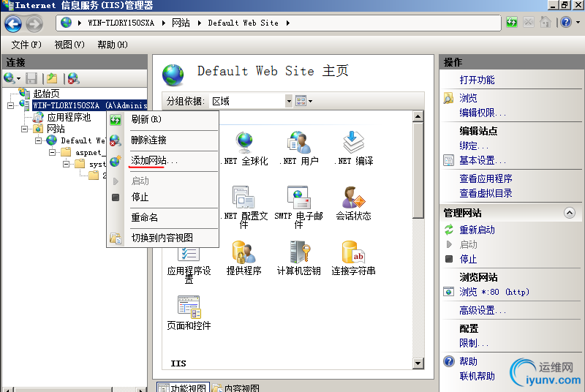Click 编辑权限... link
This screenshot has width=585, height=392.
482,113
